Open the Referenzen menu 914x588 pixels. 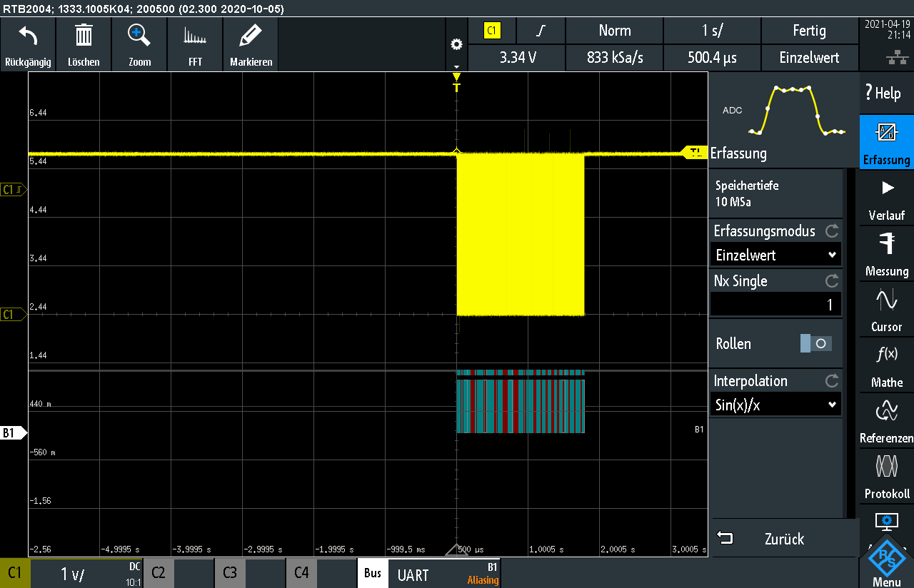click(886, 422)
